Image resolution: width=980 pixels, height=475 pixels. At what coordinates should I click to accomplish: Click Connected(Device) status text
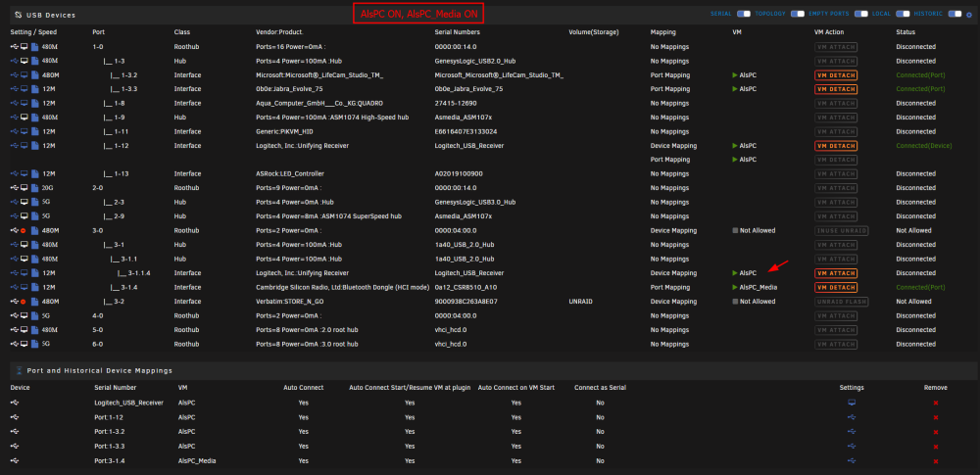[x=924, y=146]
